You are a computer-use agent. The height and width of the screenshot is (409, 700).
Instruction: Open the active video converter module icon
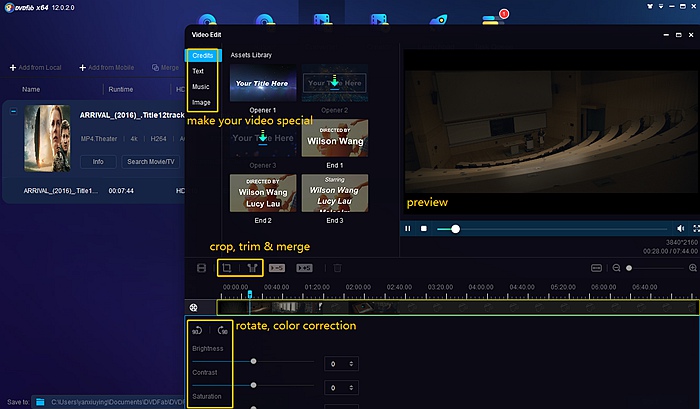(x=322, y=20)
